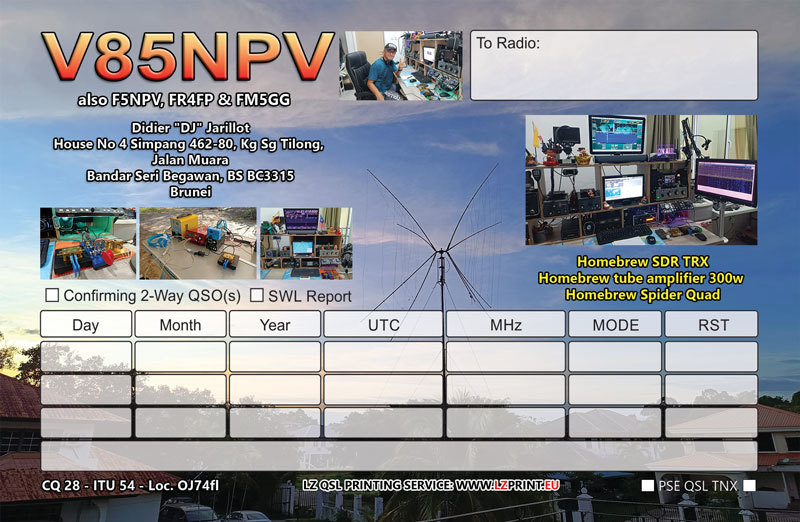This screenshot has height=522, width=800.
Task: Select the middle small homebrew equipment photo
Action: pyautogui.click(x=198, y=243)
